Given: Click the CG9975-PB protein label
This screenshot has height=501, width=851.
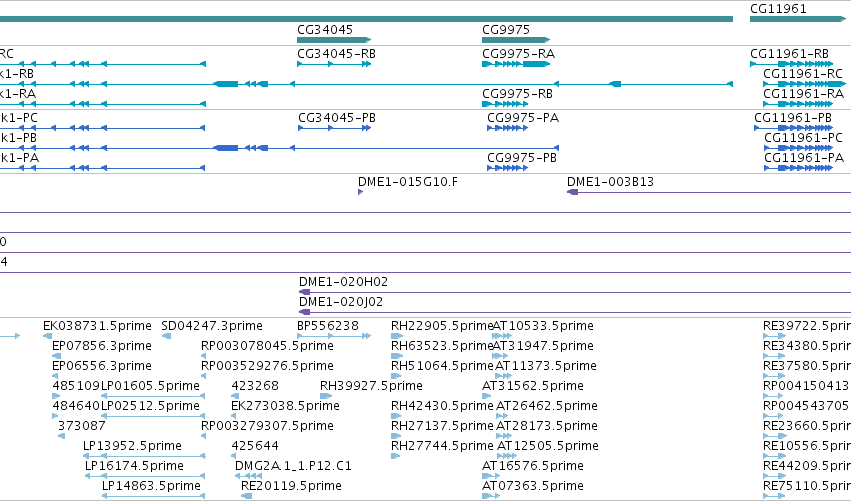Looking at the screenshot, I should (x=522, y=158).
